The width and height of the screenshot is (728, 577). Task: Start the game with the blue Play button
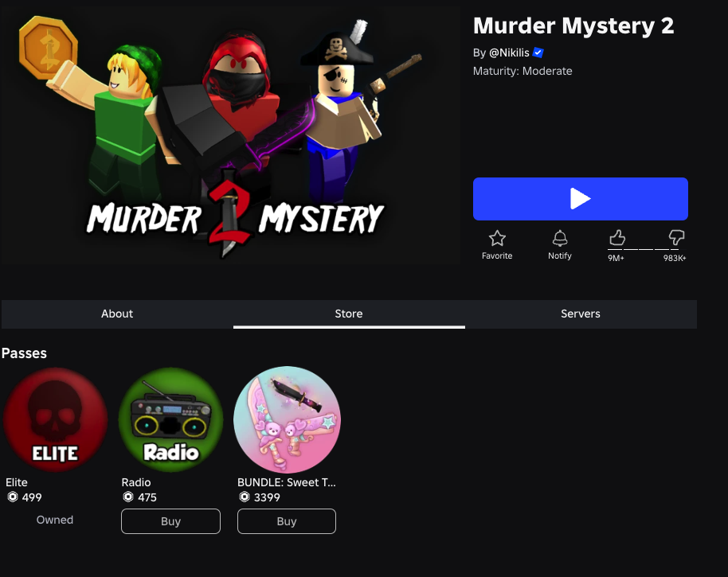coord(581,198)
